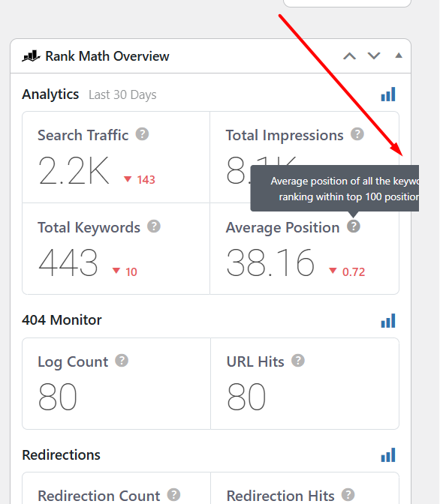The width and height of the screenshot is (440, 504).
Task: Open the 404 Monitor bar chart icon
Action: coord(388,321)
